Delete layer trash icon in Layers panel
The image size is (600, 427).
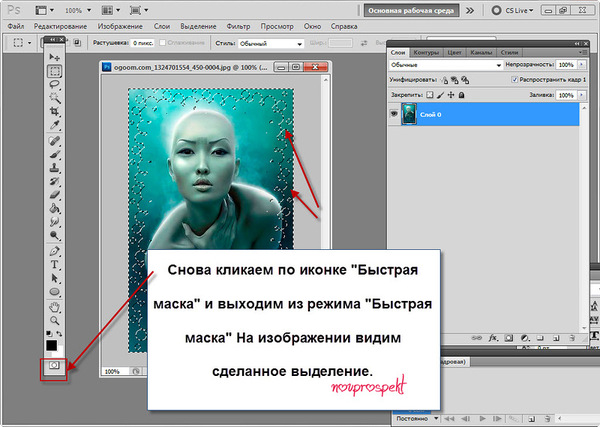point(572,338)
